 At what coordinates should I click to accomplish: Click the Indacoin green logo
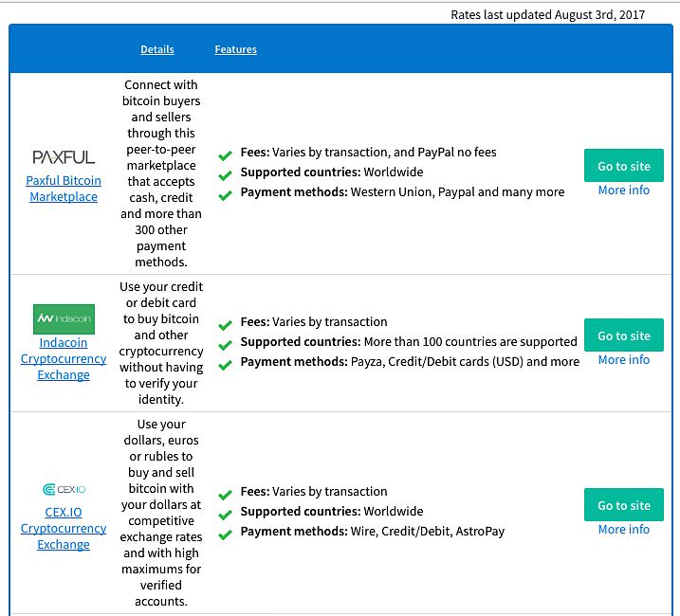pyautogui.click(x=64, y=319)
